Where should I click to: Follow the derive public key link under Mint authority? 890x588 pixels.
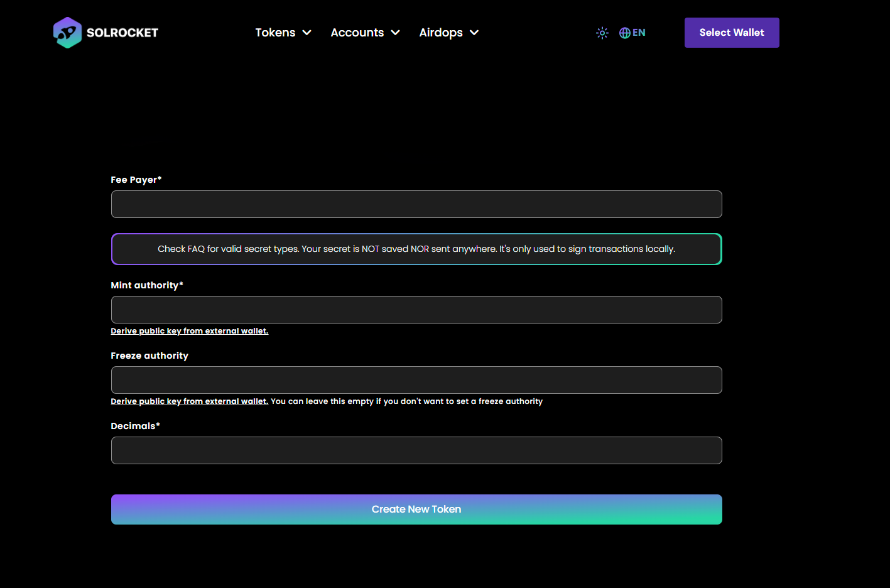point(189,331)
